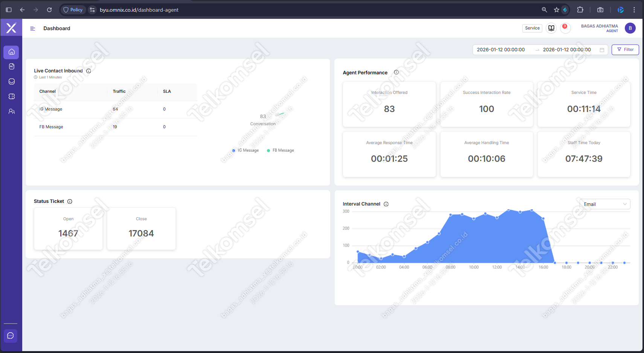The image size is (644, 353).
Task: Show info for Interval Channel
Action: [386, 204]
